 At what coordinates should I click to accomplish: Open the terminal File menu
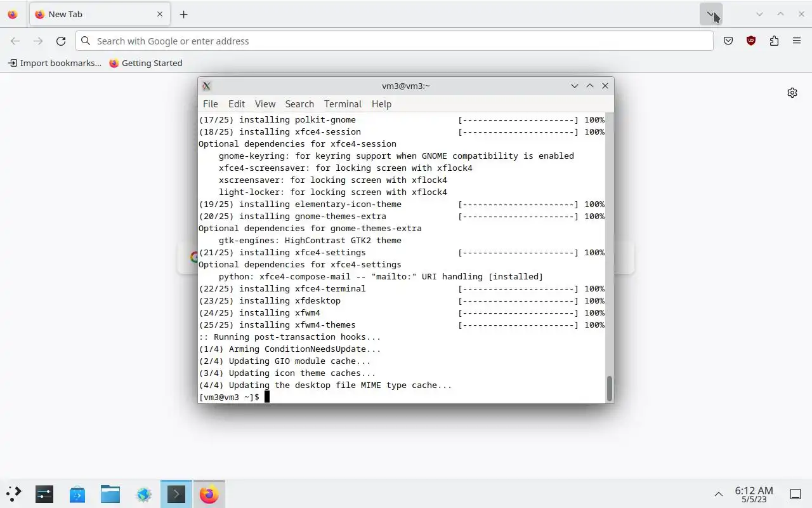(210, 104)
